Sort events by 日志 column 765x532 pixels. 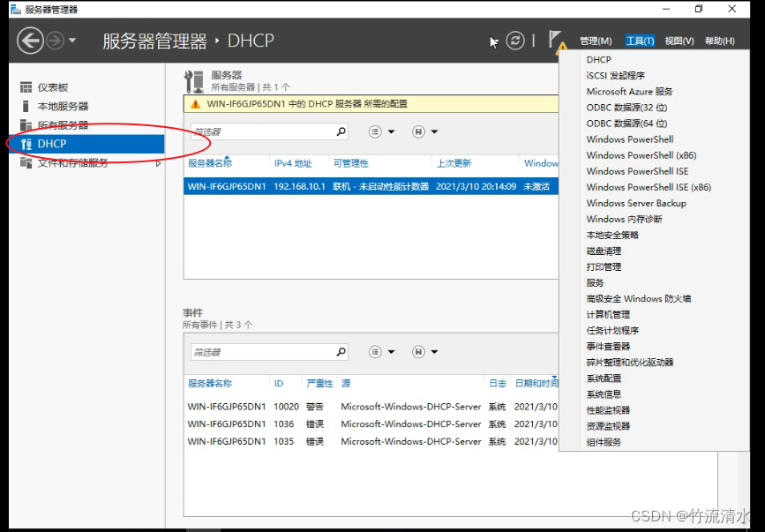[x=498, y=384]
